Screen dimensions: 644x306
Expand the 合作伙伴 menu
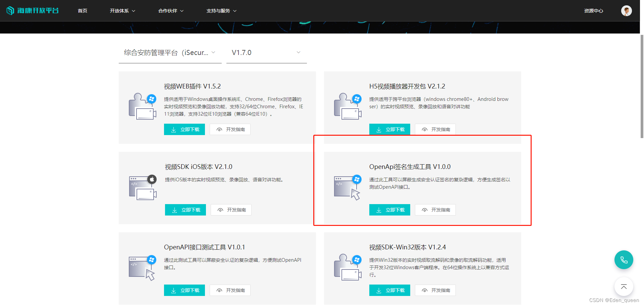(171, 11)
